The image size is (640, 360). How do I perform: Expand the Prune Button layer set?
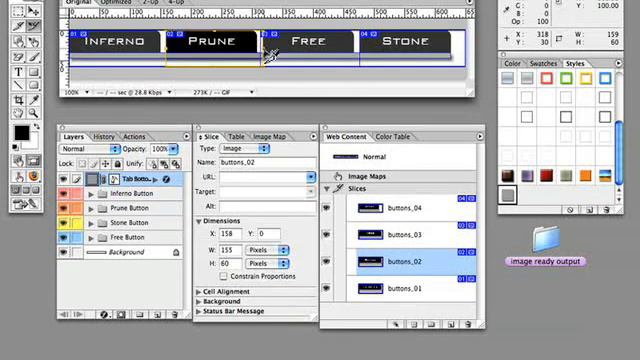[x=91, y=209]
